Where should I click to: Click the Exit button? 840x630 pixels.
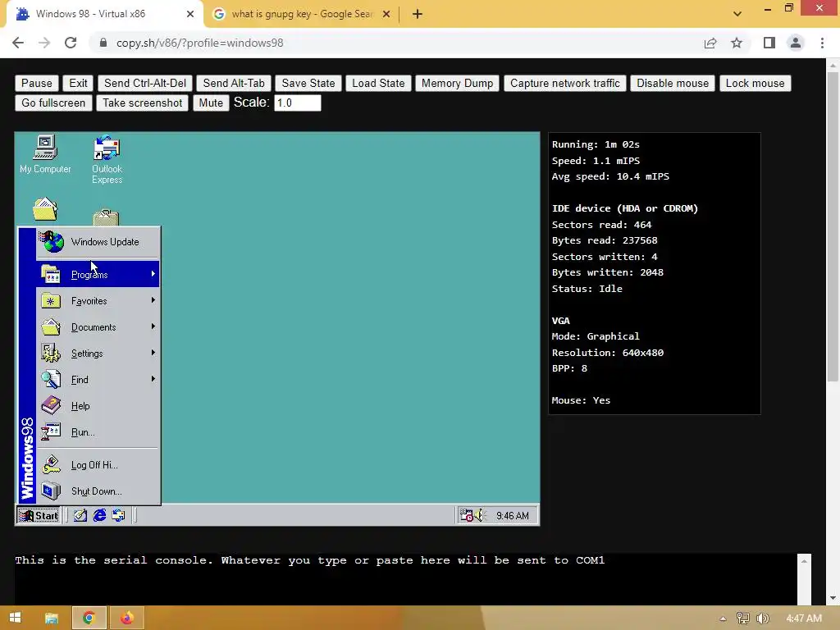pos(78,83)
